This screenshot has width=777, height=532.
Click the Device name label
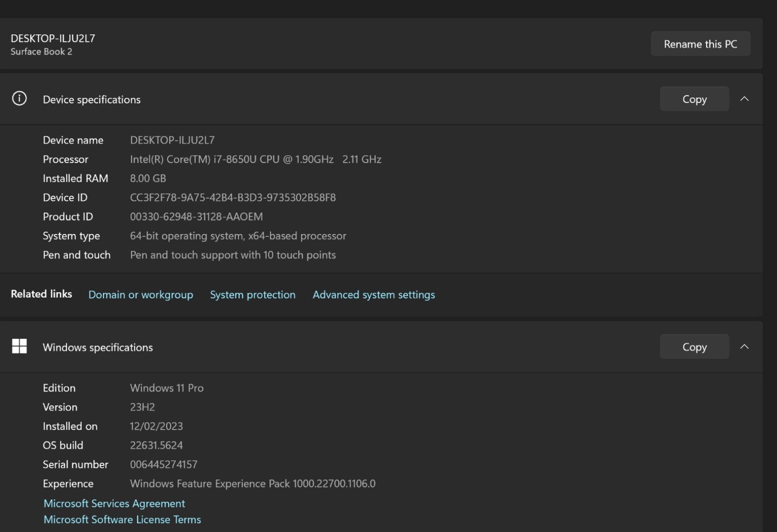pos(73,140)
